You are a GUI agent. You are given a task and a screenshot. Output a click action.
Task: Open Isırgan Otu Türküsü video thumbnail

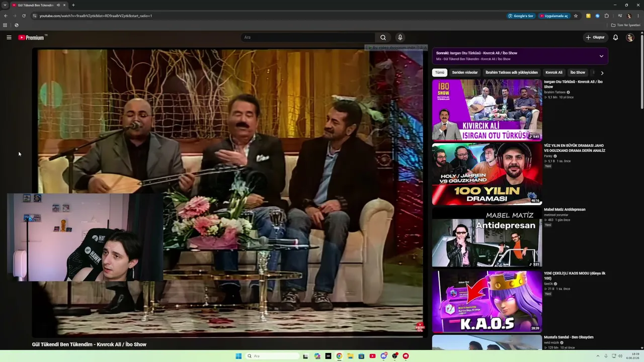click(487, 110)
